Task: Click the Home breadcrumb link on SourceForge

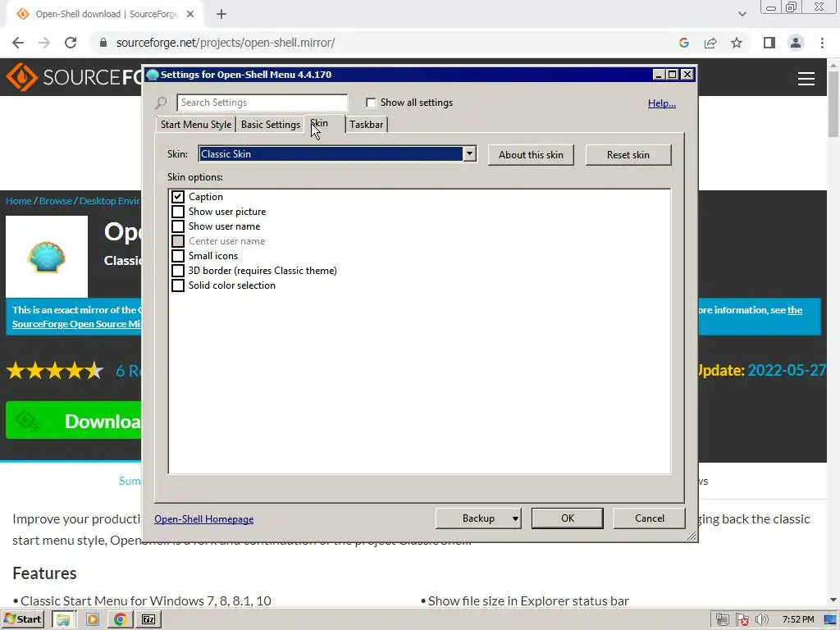Action: [x=19, y=201]
